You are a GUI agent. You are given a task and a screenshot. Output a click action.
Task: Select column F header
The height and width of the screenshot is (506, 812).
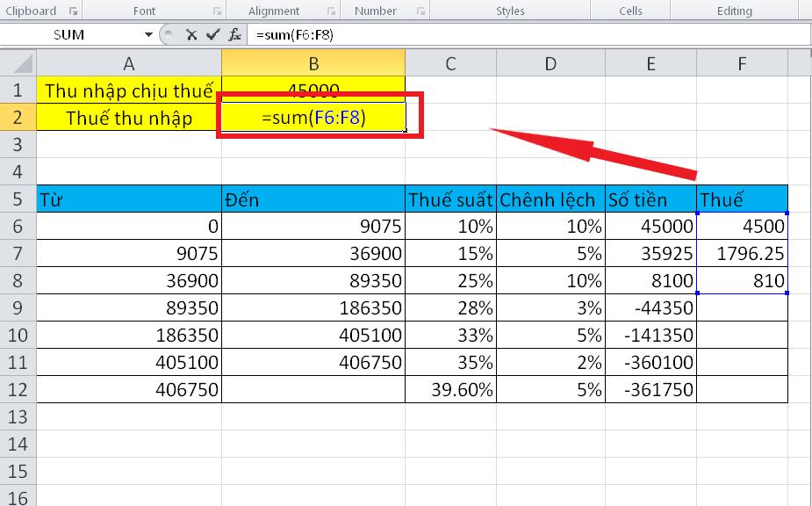click(742, 62)
